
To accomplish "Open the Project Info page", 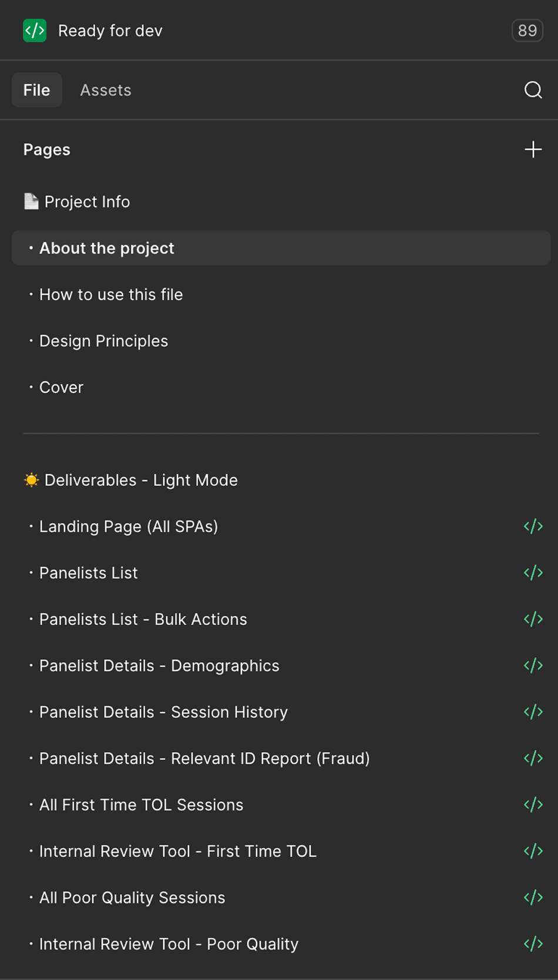I will pyautogui.click(x=87, y=202).
